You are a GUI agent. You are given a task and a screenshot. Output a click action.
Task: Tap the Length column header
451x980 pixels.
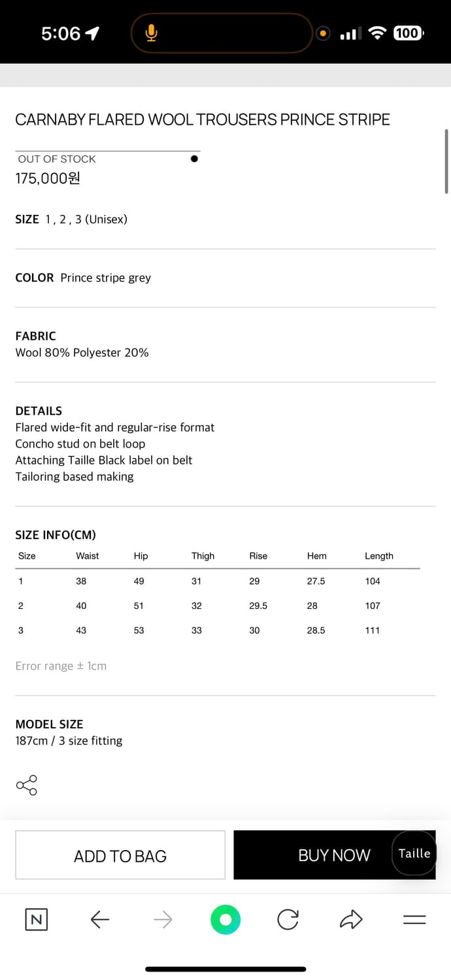pyautogui.click(x=379, y=556)
